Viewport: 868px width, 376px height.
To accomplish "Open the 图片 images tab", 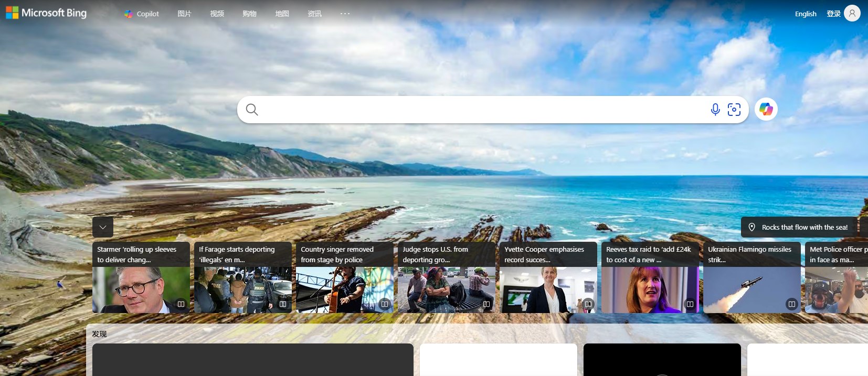I will point(184,14).
